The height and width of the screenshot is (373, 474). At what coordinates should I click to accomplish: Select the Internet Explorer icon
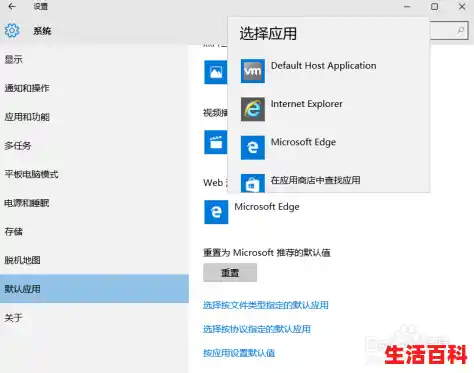[x=253, y=109]
